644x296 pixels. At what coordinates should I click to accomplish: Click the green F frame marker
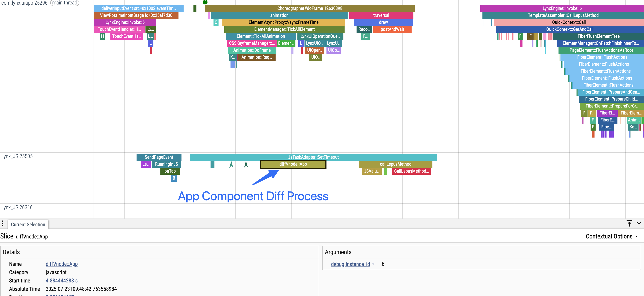[x=205, y=2]
